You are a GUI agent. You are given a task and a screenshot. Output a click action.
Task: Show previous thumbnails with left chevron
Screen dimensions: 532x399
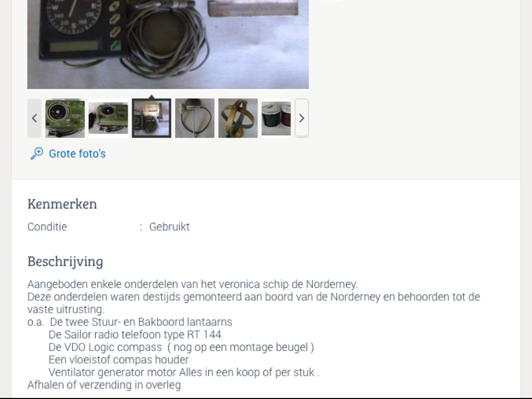(x=34, y=118)
